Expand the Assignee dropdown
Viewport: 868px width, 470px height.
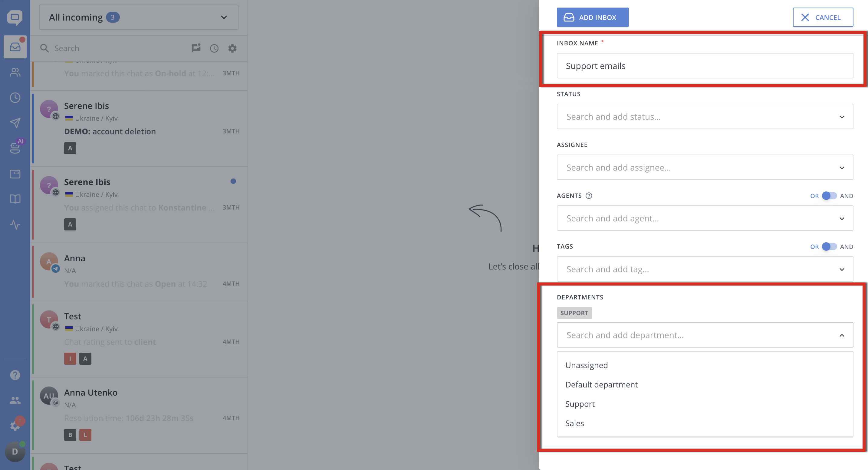coord(705,167)
